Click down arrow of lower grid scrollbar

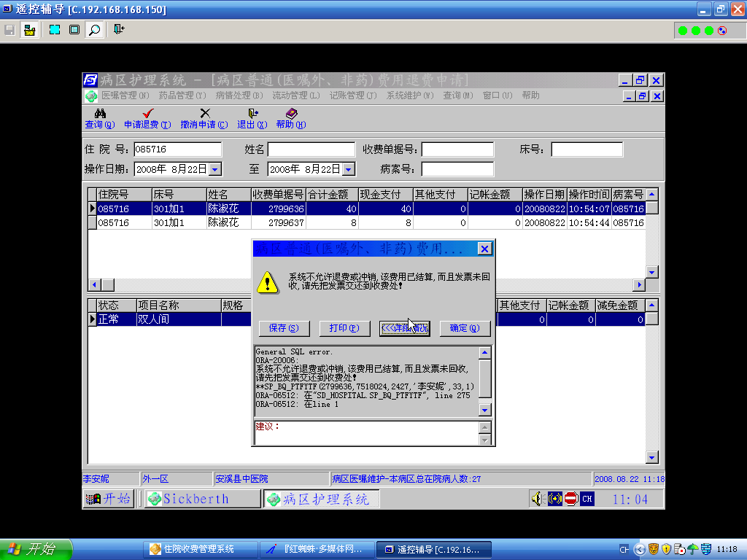(652, 458)
